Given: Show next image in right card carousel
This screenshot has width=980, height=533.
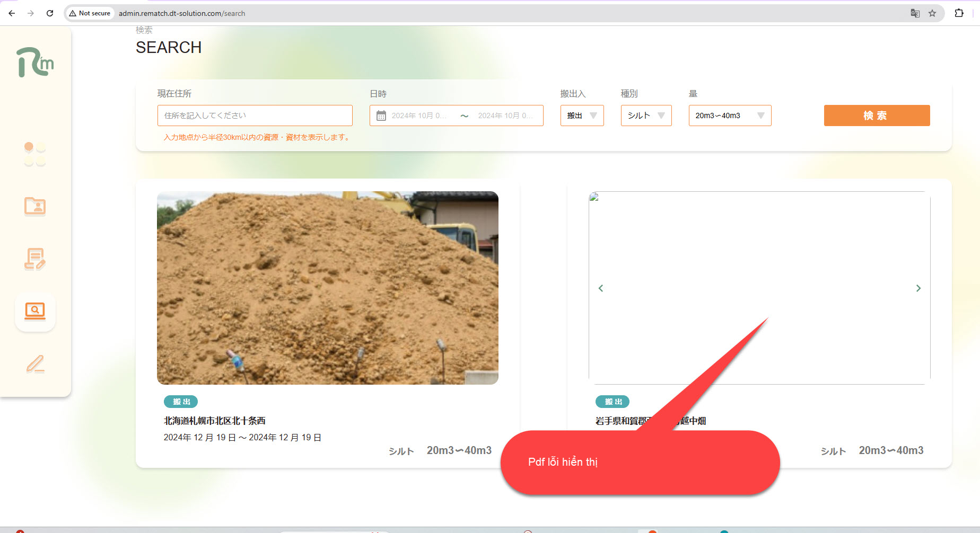Looking at the screenshot, I should (918, 288).
